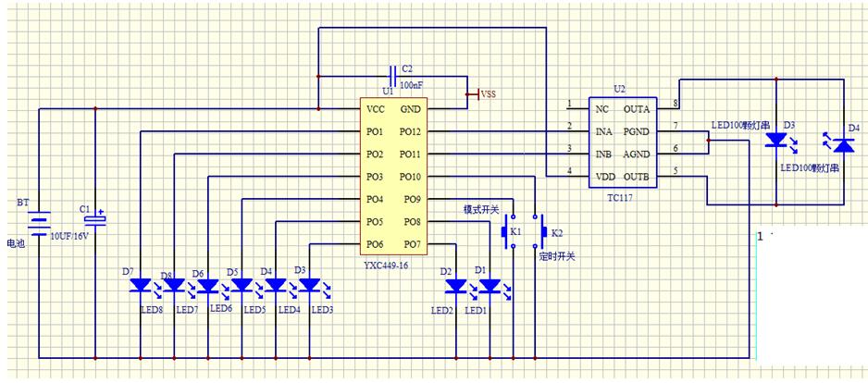
Task: Select the VDD pin on U2
Action: (x=607, y=176)
